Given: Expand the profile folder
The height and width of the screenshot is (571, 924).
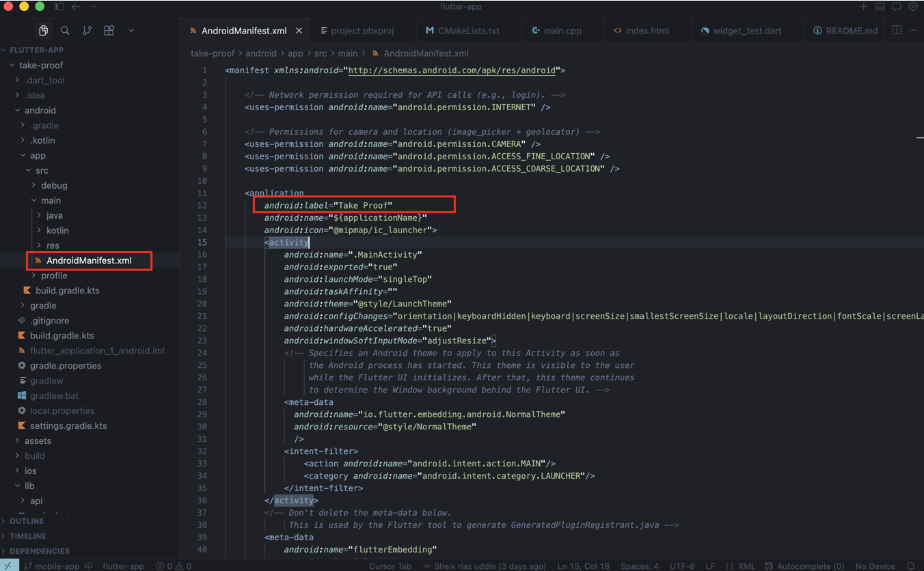Looking at the screenshot, I should pos(90,276).
